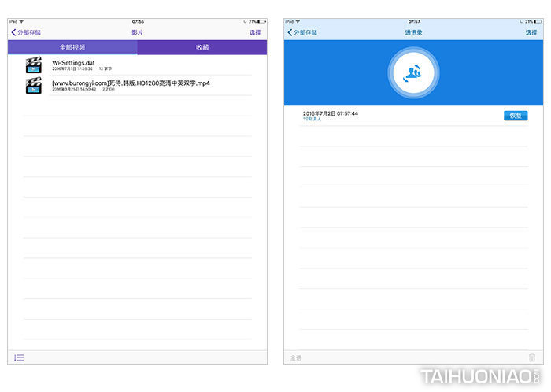The width and height of the screenshot is (551, 392).
Task: Tap the 通讯录 title in navigation bar
Action: (413, 32)
